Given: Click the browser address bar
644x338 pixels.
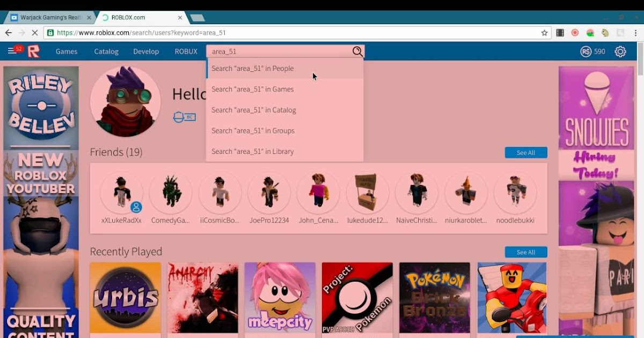Looking at the screenshot, I should [298, 33].
